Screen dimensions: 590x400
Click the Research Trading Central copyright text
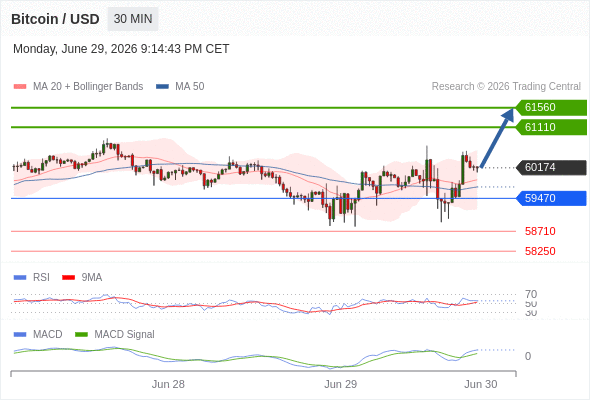click(x=506, y=87)
